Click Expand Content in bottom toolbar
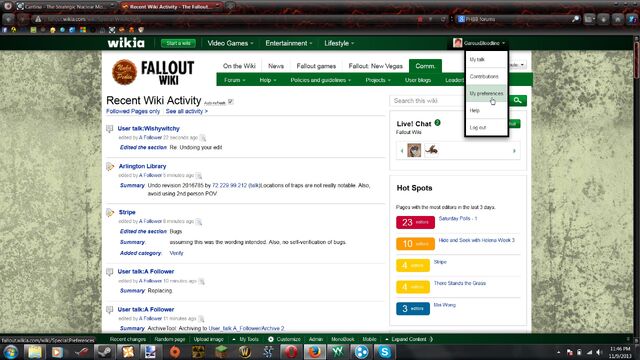 pyautogui.click(x=408, y=339)
